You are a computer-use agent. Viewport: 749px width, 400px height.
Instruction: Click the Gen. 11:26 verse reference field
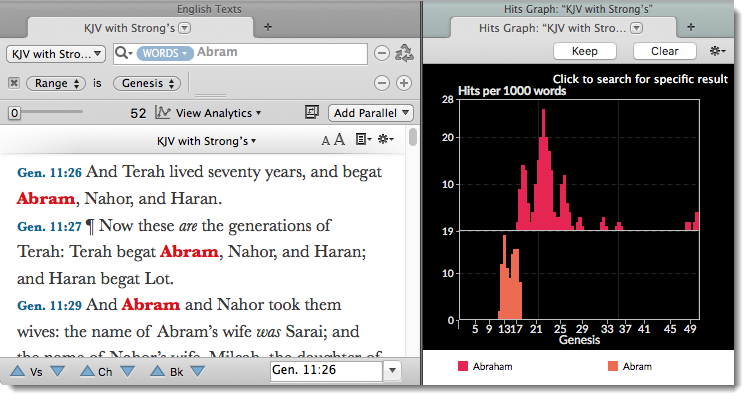(325, 372)
